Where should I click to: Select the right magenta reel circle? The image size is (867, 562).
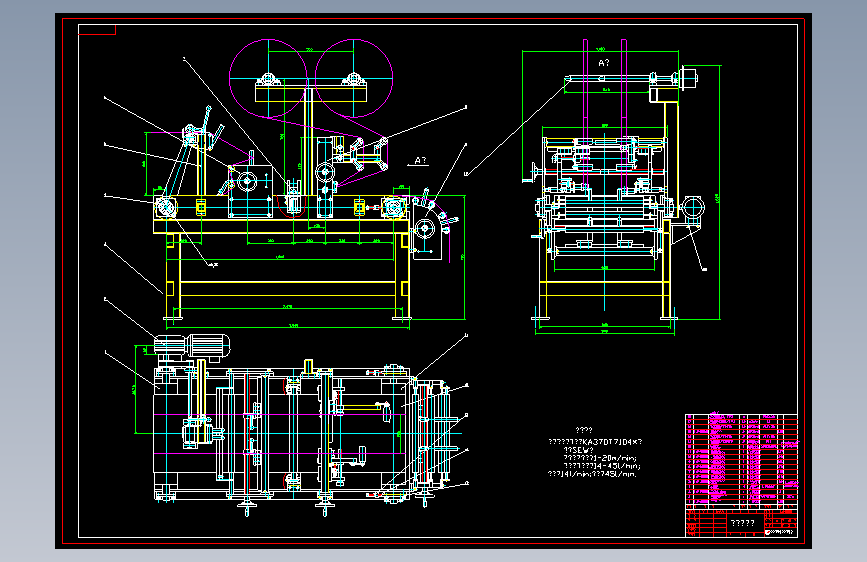(354, 78)
